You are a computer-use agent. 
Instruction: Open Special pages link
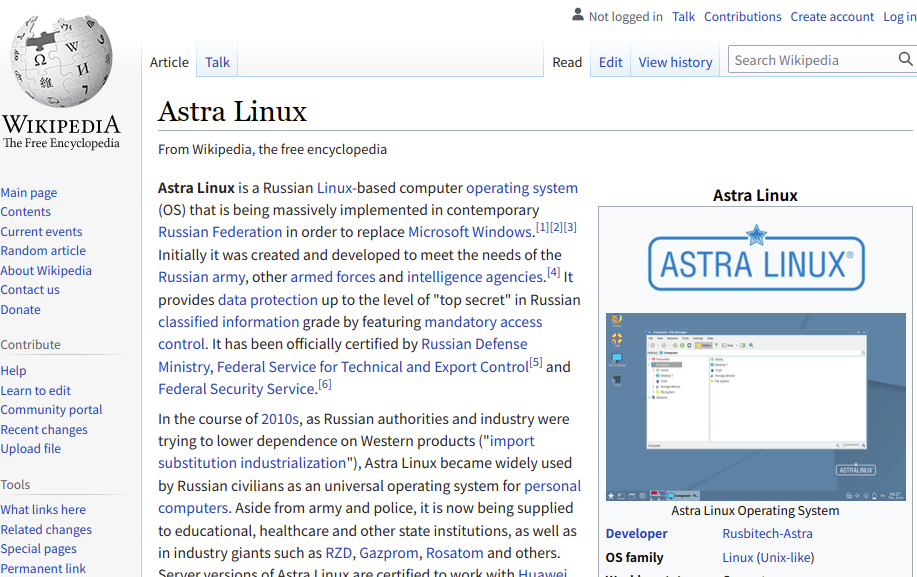(39, 549)
